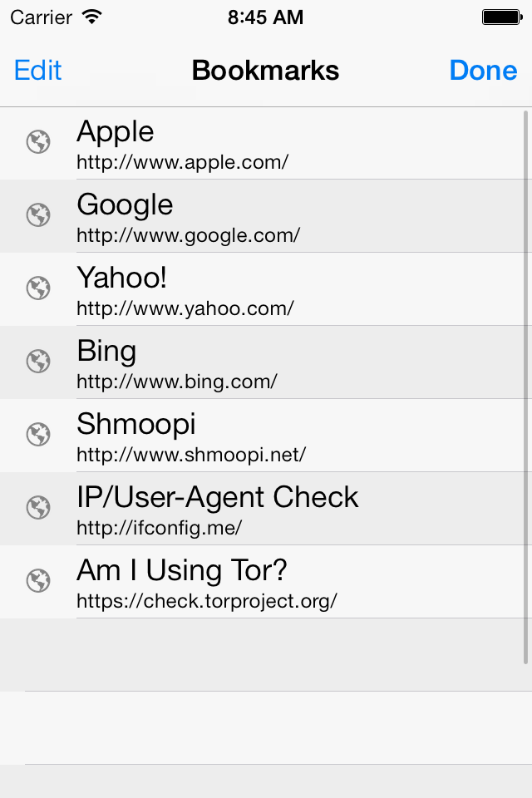Open the https://check.torproject.org/ link

point(207,601)
